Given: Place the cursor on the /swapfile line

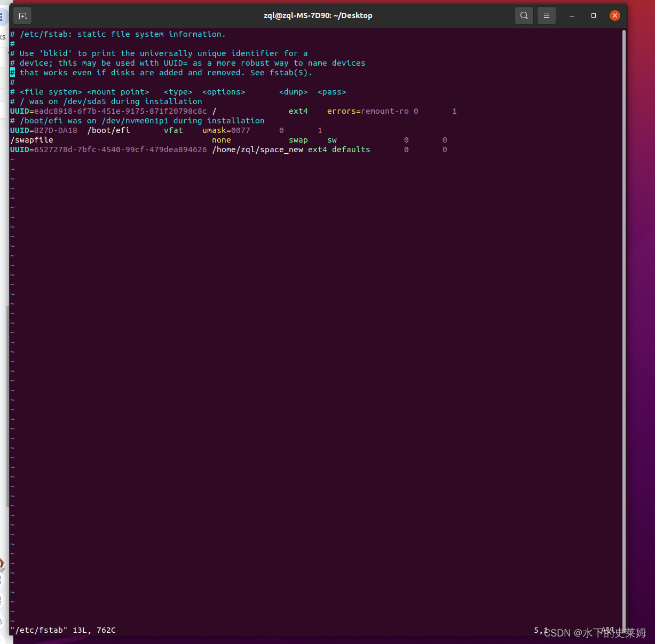Looking at the screenshot, I should (x=31, y=139).
